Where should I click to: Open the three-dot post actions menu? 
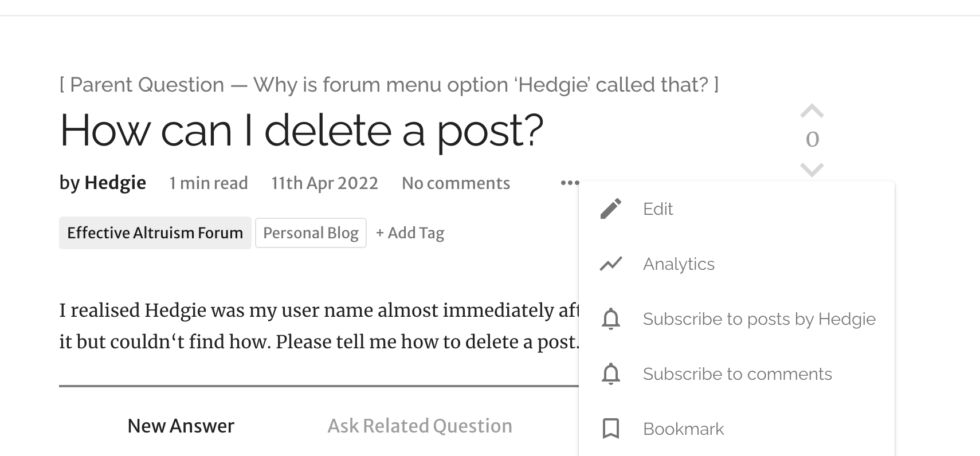(570, 183)
